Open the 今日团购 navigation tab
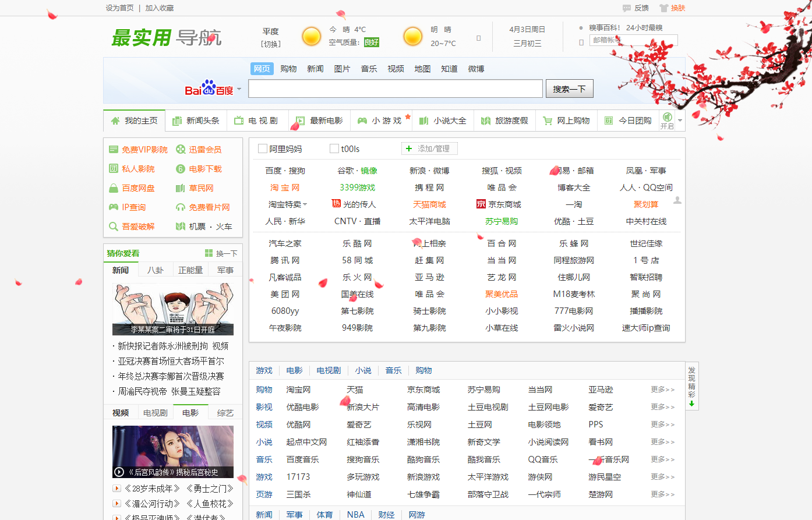The height and width of the screenshot is (520, 812). click(629, 121)
